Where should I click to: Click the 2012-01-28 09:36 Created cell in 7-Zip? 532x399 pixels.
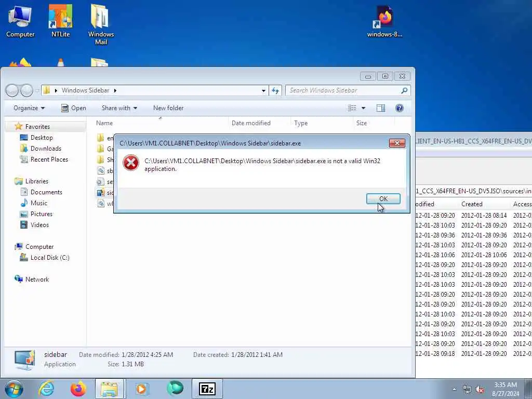coord(484,235)
